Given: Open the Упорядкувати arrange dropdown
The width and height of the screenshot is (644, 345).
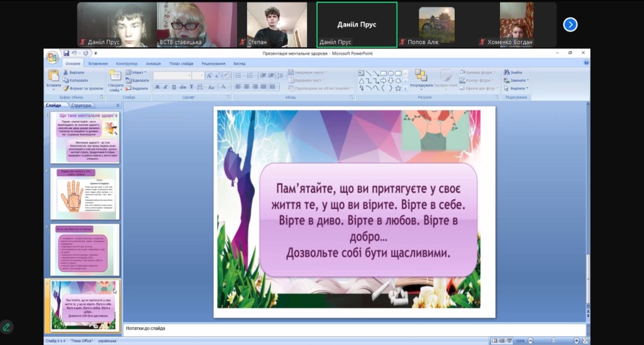Looking at the screenshot, I should [420, 85].
